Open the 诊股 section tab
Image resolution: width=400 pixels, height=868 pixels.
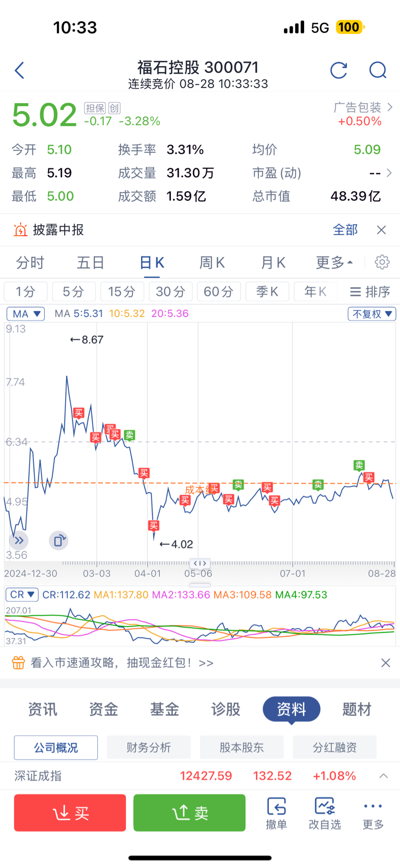tap(226, 709)
